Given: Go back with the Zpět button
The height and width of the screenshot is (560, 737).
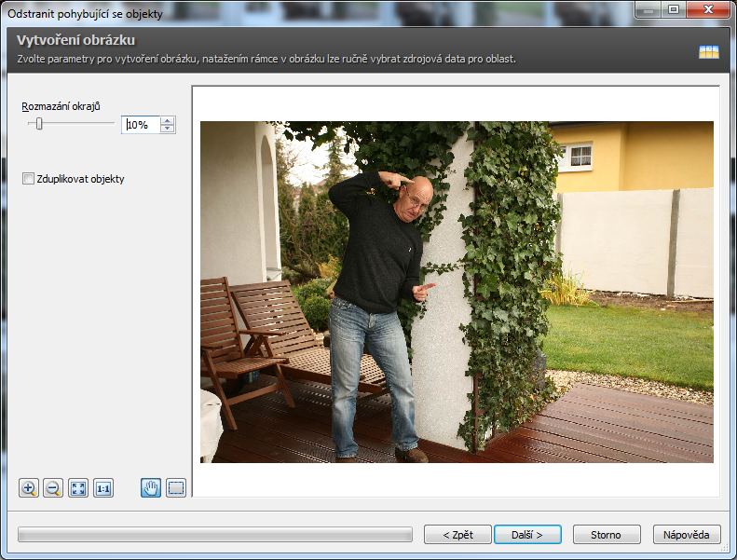Looking at the screenshot, I should pos(457,535).
